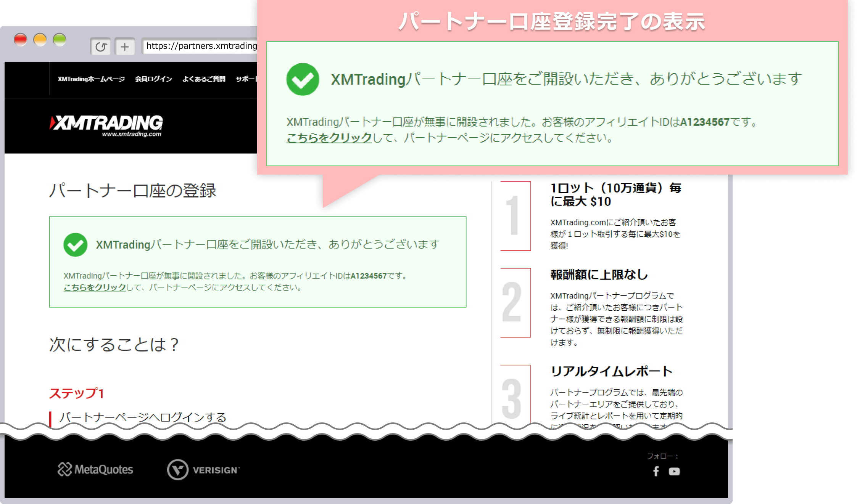Viewport: 857px width, 504px height.
Task: Click green checkmark in page success box
Action: (x=75, y=245)
